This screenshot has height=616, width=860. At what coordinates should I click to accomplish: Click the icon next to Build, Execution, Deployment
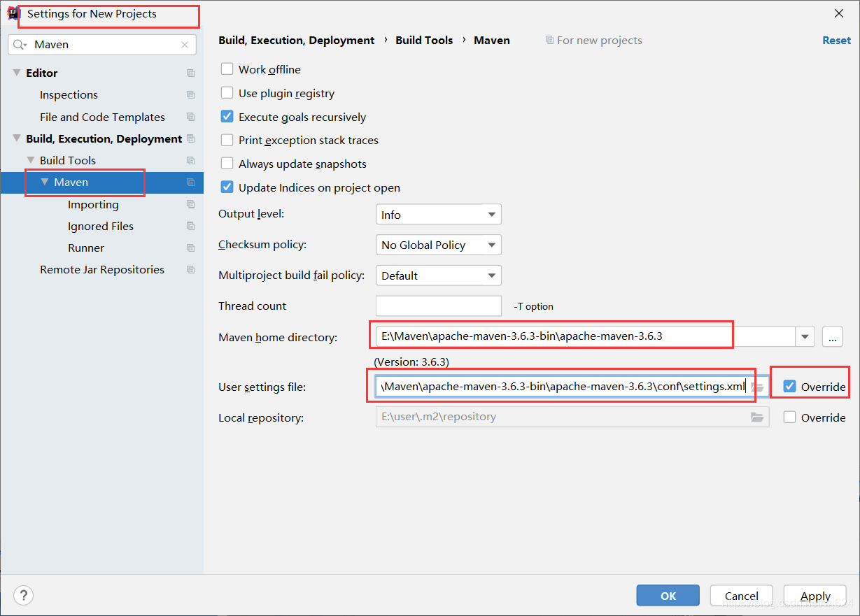click(190, 139)
